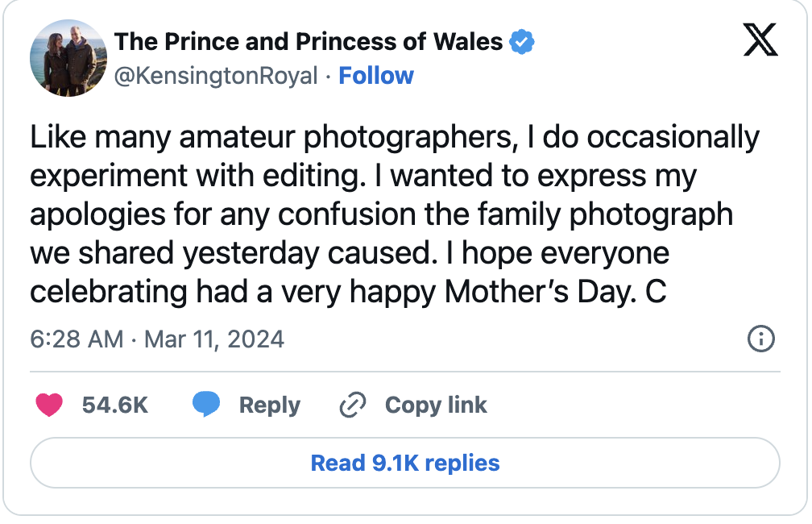
Task: Like the tweet with the heart icon
Action: point(49,405)
